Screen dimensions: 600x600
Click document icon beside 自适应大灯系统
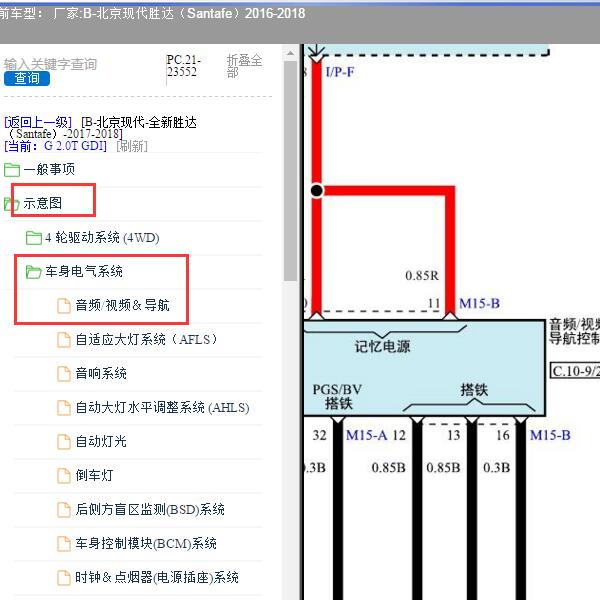tap(64, 340)
